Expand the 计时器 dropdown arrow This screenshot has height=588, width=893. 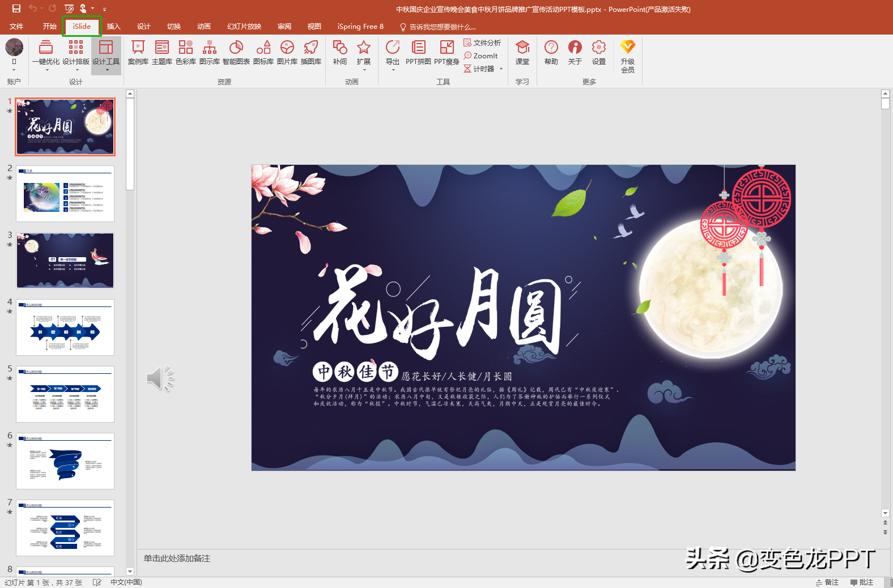pyautogui.click(x=501, y=69)
